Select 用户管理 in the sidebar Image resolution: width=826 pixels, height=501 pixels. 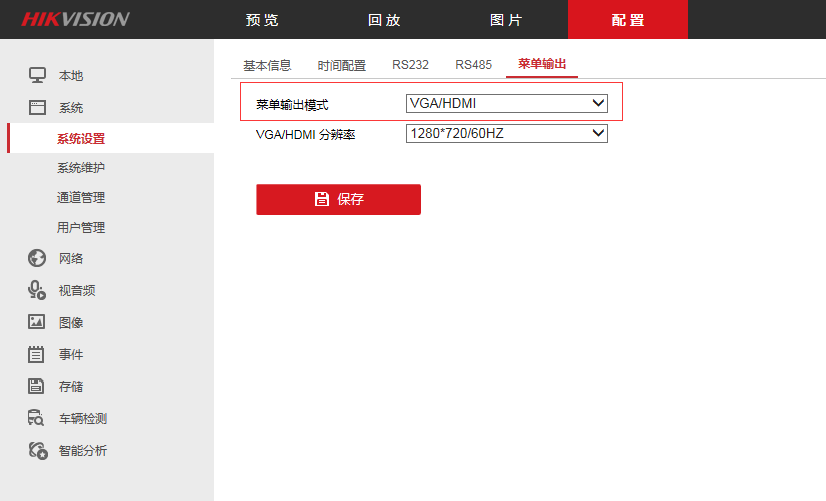81,228
